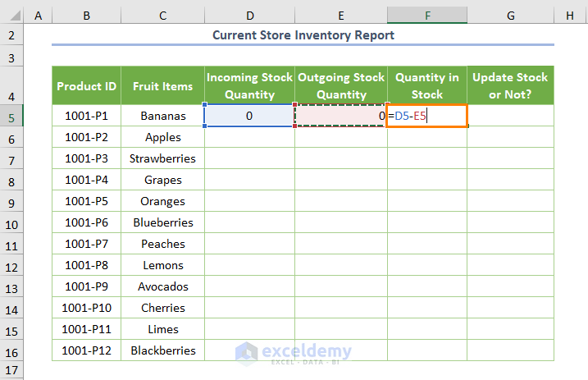Select the Blackberries cell
This screenshot has height=380, width=588.
point(162,350)
